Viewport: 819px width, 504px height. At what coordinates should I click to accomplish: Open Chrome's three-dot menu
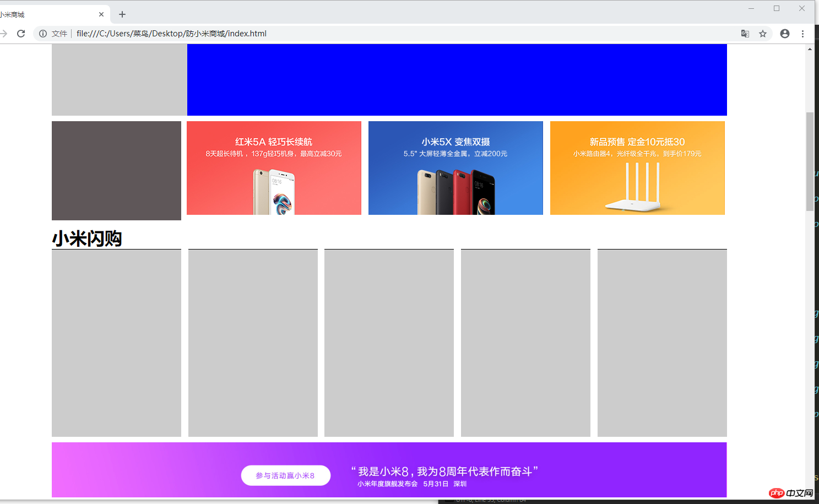803,34
